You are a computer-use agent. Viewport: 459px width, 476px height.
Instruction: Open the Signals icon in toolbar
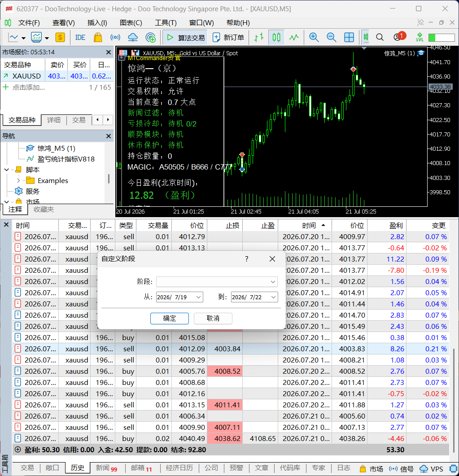pyautogui.click(x=115, y=37)
